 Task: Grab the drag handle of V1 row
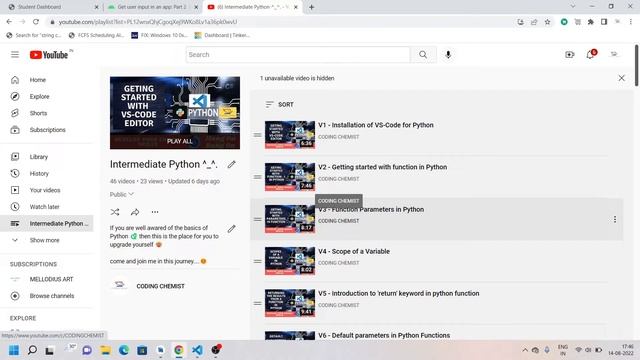(x=258, y=135)
